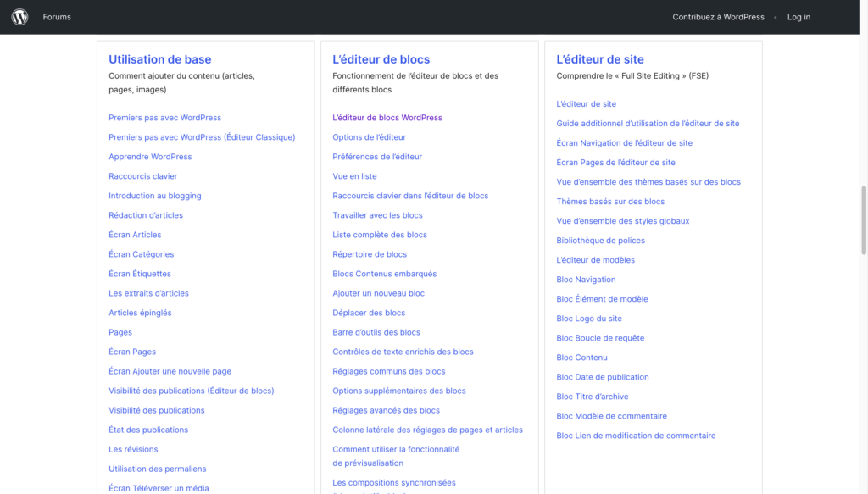Open the Écran Pages link
This screenshot has width=868, height=494.
(132, 352)
